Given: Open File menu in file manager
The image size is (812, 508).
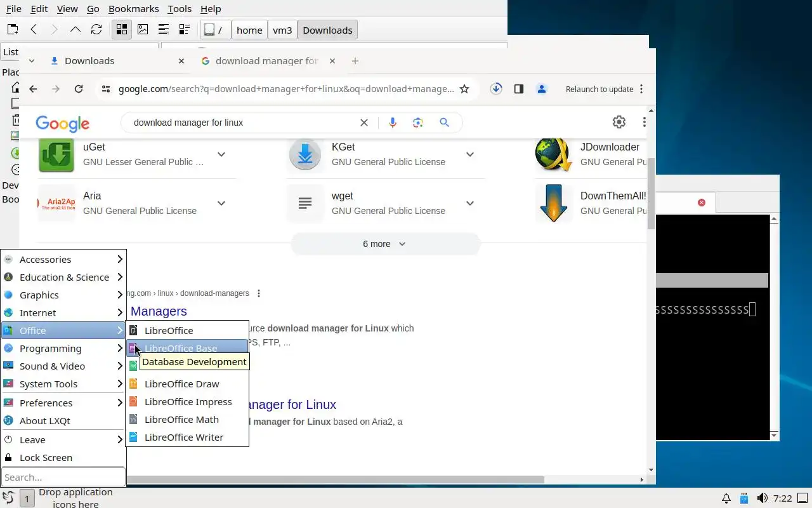Looking at the screenshot, I should click(13, 9).
